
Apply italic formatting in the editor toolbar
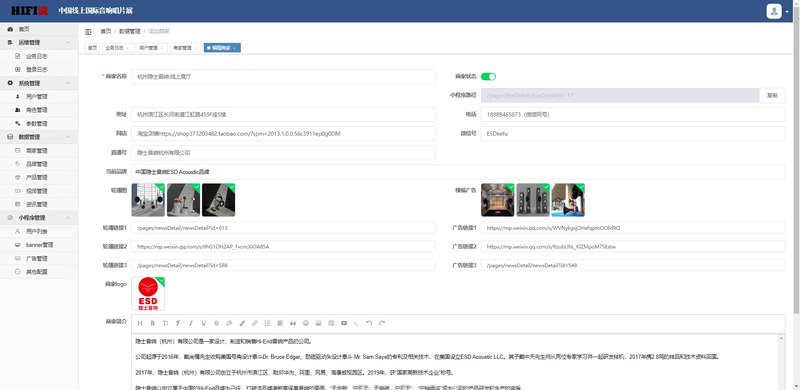[x=191, y=323]
